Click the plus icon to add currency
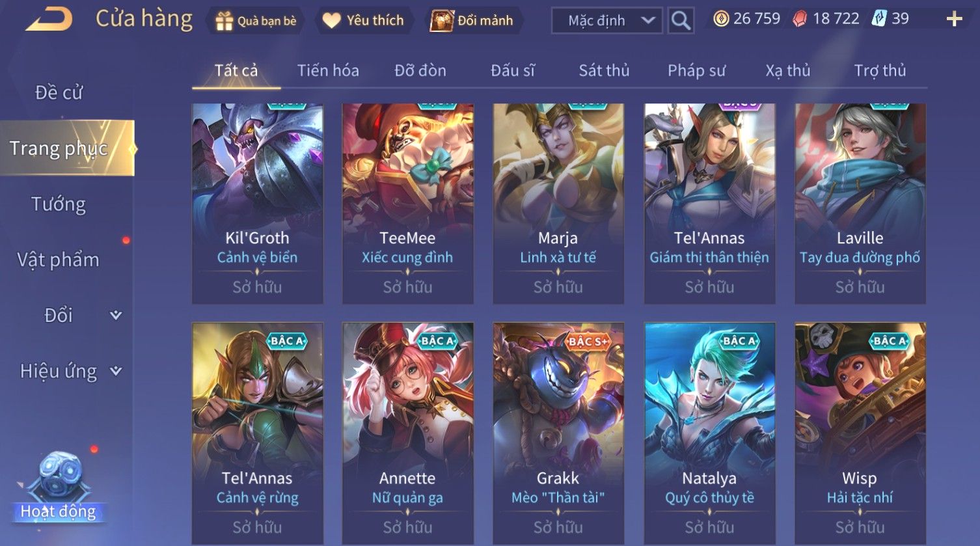980x546 pixels. point(954,19)
